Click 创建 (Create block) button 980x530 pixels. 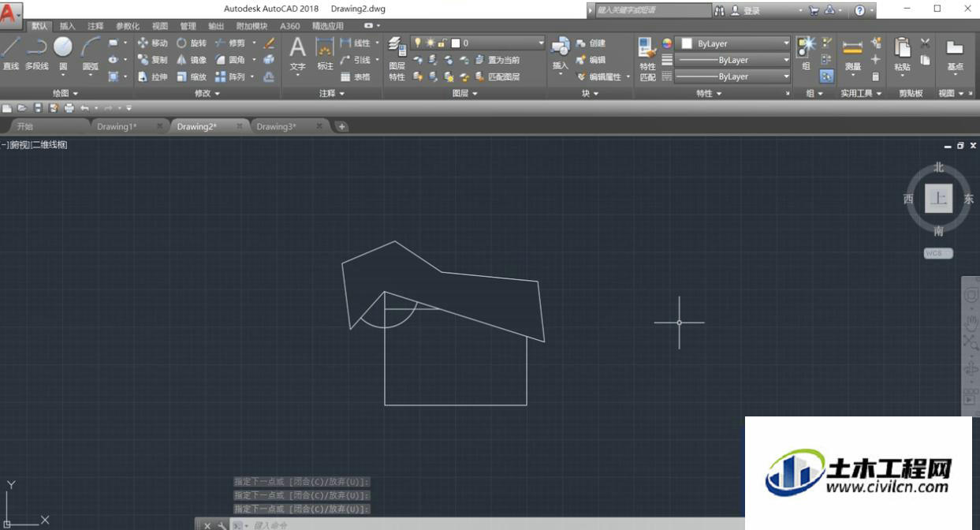pyautogui.click(x=591, y=43)
